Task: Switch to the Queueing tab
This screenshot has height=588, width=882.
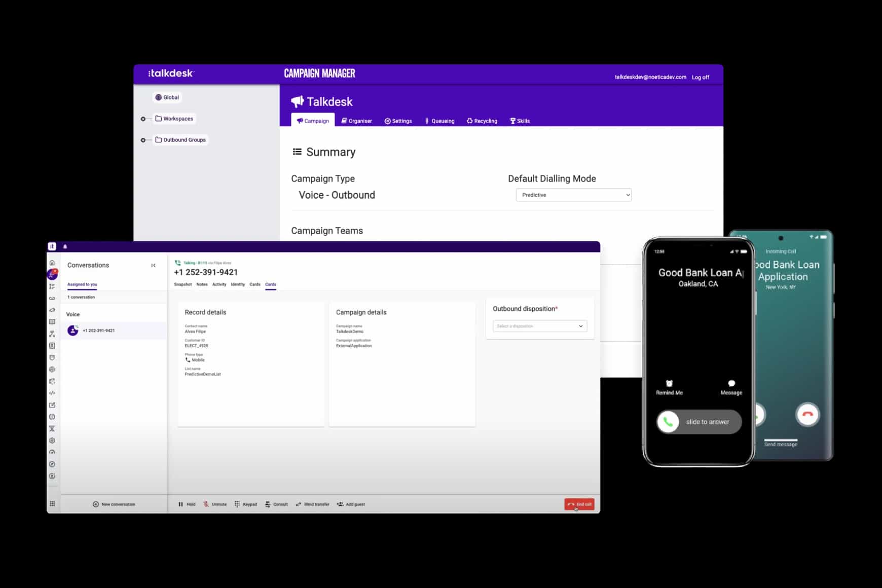Action: (439, 121)
